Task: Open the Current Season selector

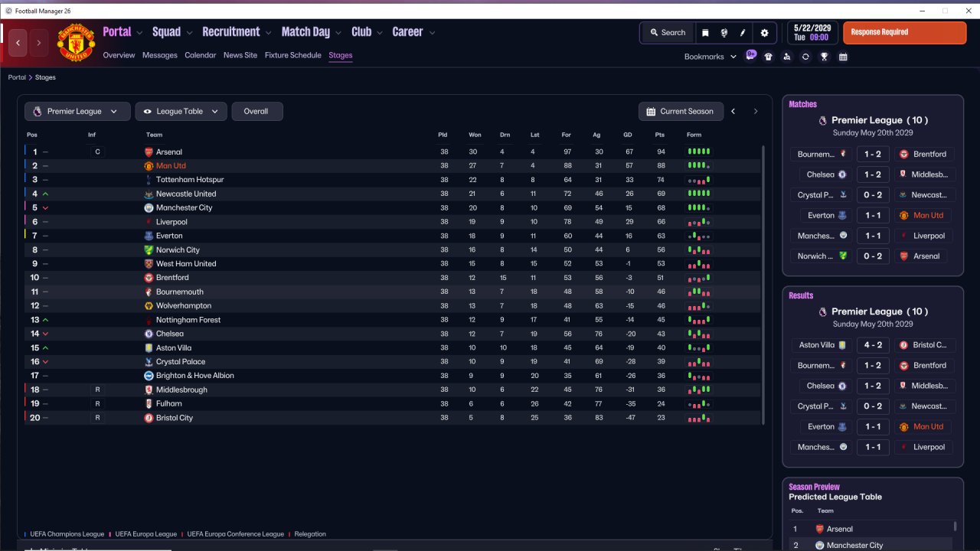Action: click(681, 111)
